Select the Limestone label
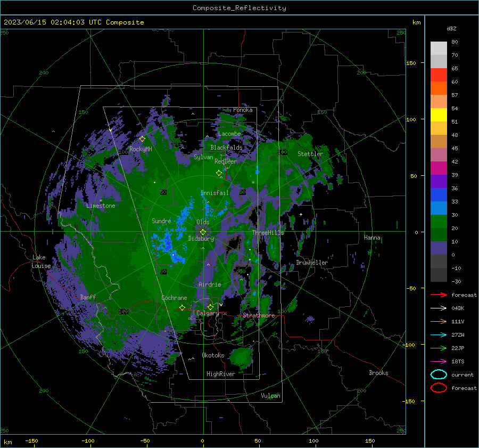Screen dimensions: 479x448 (x=101, y=206)
